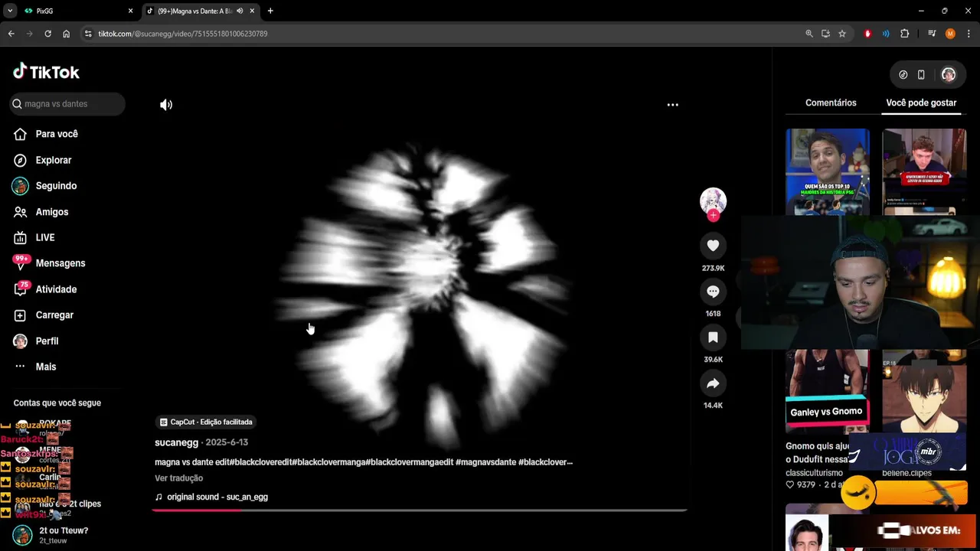Viewport: 980px width, 551px height.
Task: Click the CapCut Edição facilitada tag
Action: coord(205,422)
